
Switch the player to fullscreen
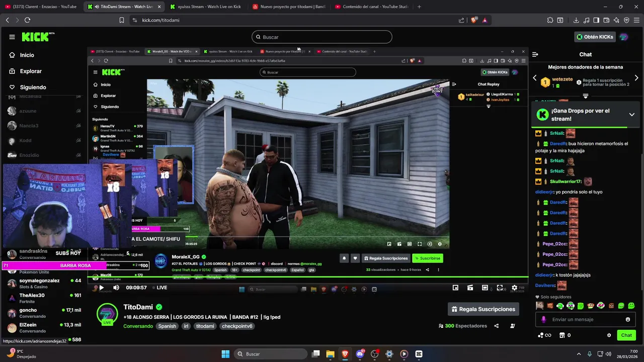[500, 288]
